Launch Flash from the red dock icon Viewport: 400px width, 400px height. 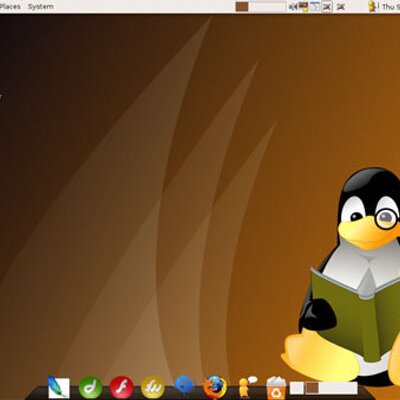pyautogui.click(x=122, y=387)
